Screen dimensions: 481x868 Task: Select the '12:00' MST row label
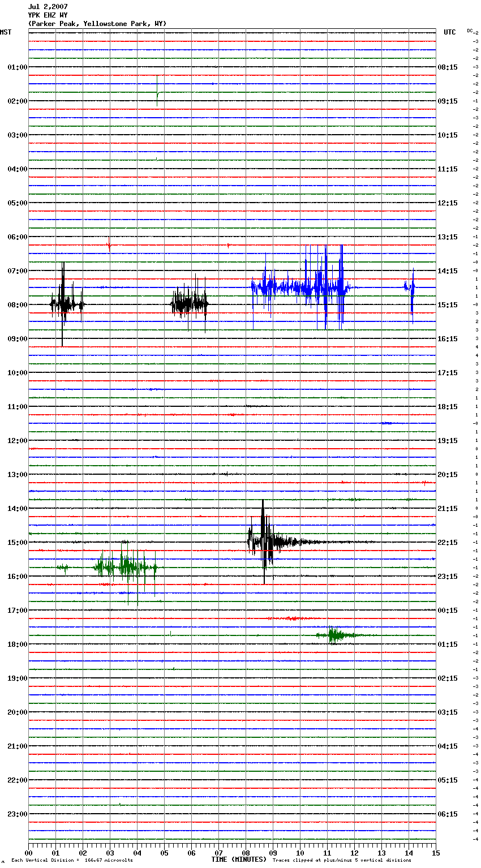[x=18, y=441]
